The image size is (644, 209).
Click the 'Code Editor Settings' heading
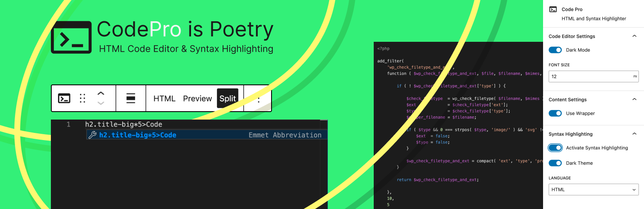pos(571,36)
